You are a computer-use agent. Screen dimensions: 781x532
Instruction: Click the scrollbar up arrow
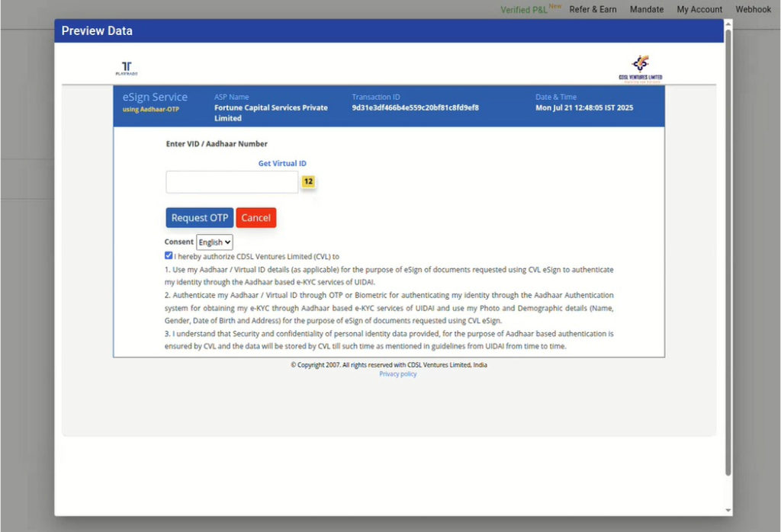pos(728,24)
